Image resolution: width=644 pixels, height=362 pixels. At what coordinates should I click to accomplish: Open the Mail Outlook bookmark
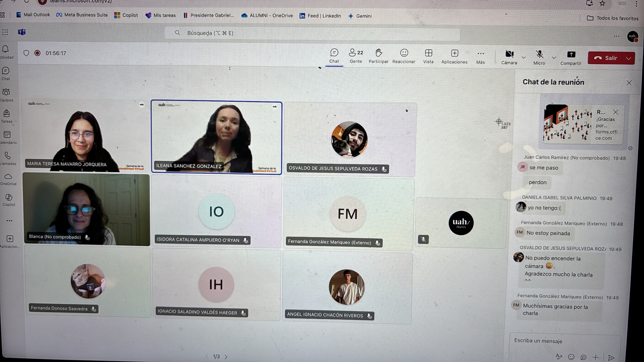tap(33, 15)
